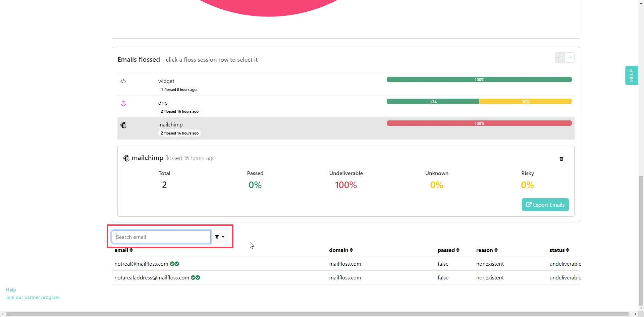
Task: Click the horizontal scrollbar at page bottom
Action: tap(317, 314)
